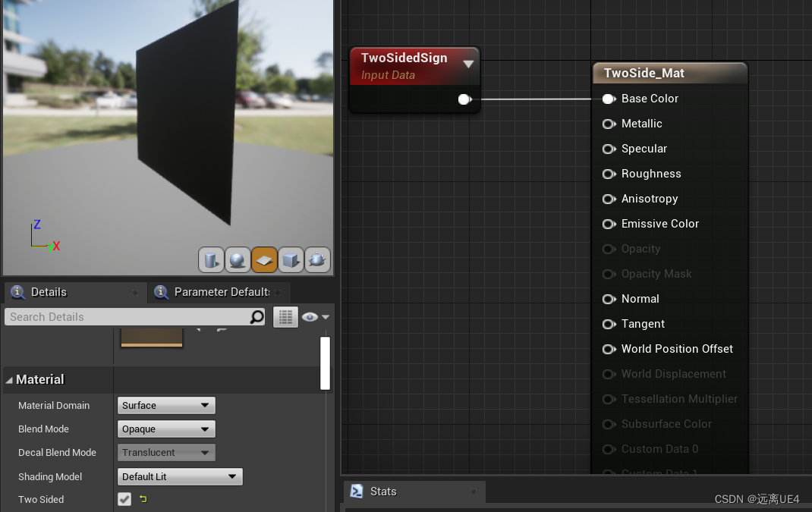Click the magnifying glass in Search Details
This screenshot has height=512, width=812.
coord(257,316)
